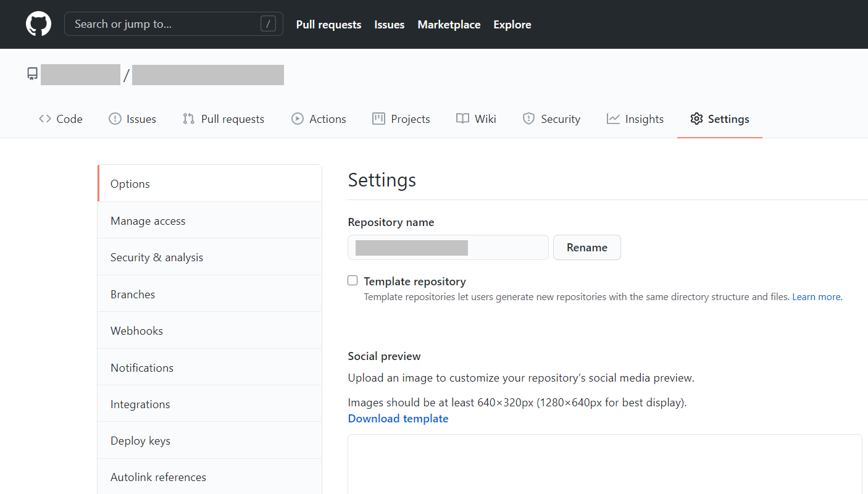This screenshot has width=868, height=494.
Task: Click the Wiki tab book icon
Action: [x=462, y=119]
